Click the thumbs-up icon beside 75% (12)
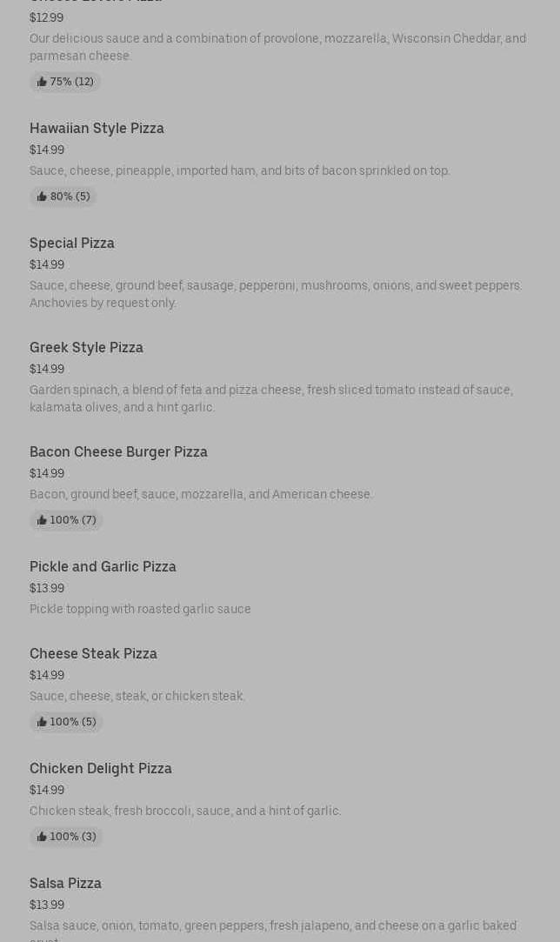This screenshot has height=942, width=560. click(42, 82)
